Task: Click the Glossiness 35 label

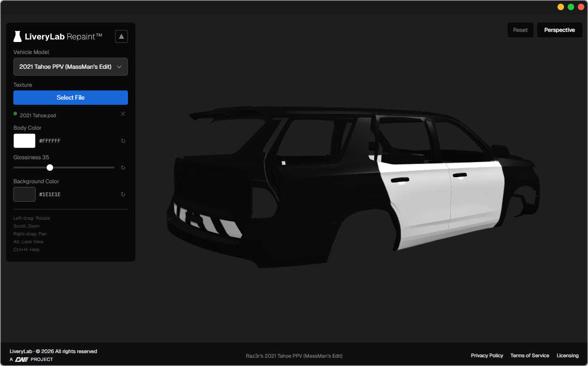Action: 31,157
